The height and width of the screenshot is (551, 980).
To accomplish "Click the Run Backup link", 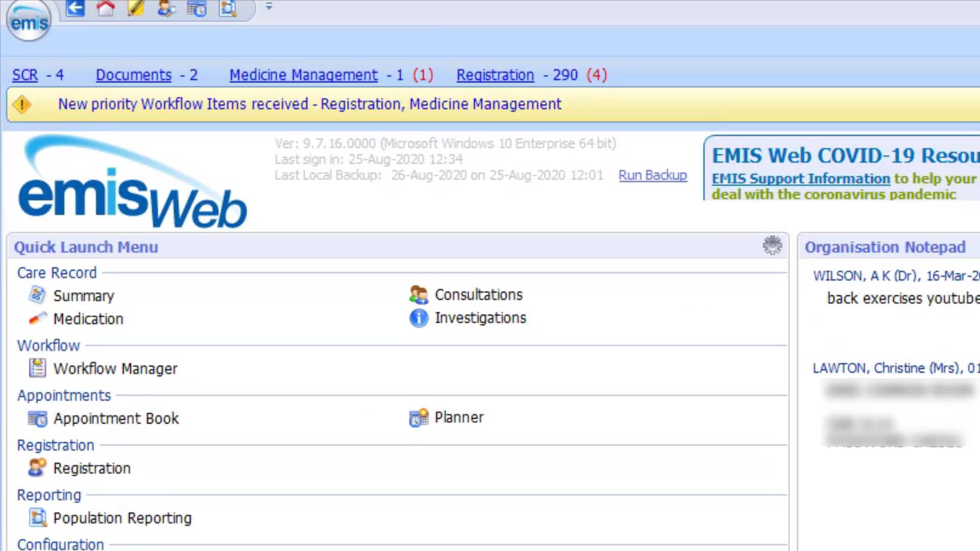I will click(652, 175).
